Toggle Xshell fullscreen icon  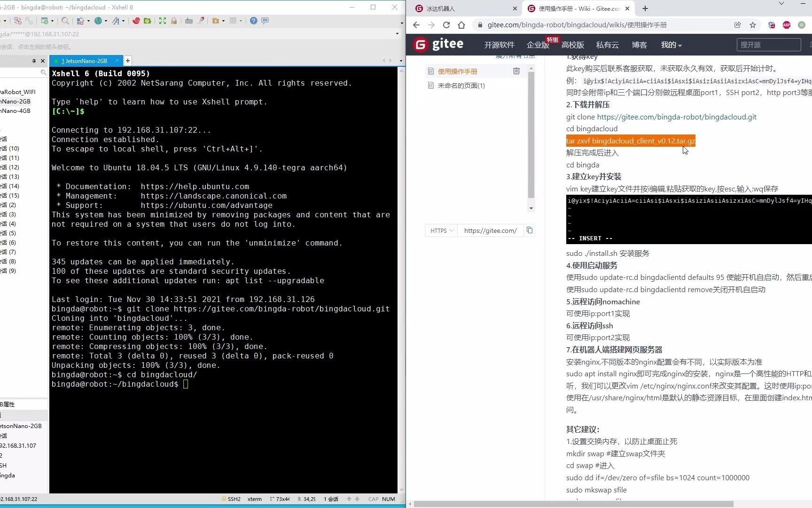163,21
